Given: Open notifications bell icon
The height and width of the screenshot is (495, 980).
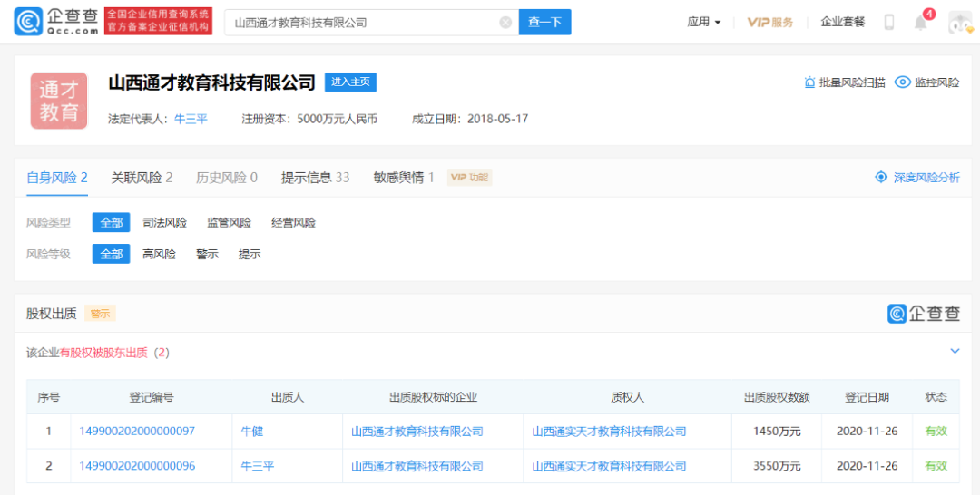Looking at the screenshot, I should [x=921, y=23].
